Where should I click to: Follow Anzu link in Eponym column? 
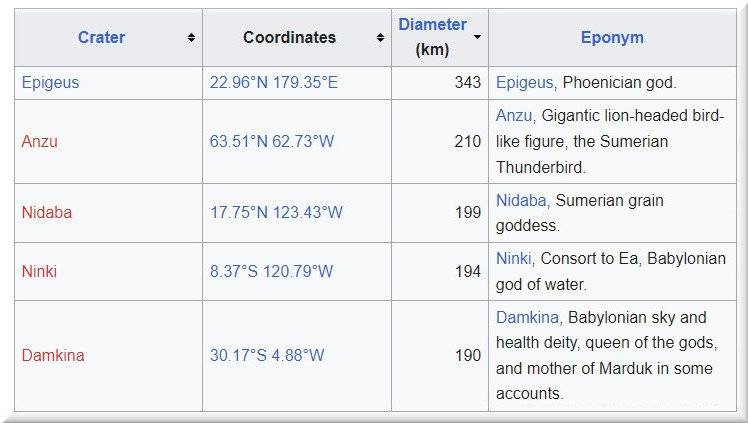514,116
